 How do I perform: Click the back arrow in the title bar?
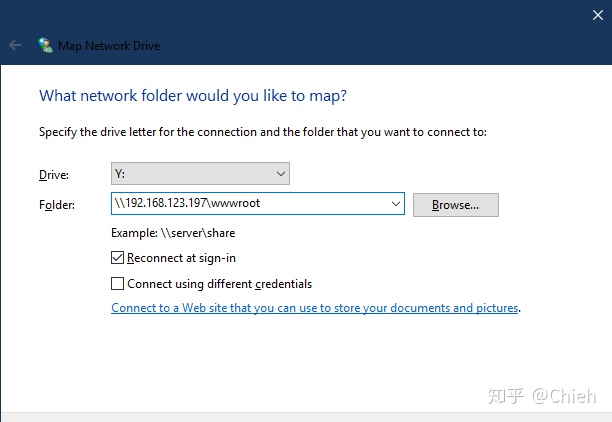[15, 45]
